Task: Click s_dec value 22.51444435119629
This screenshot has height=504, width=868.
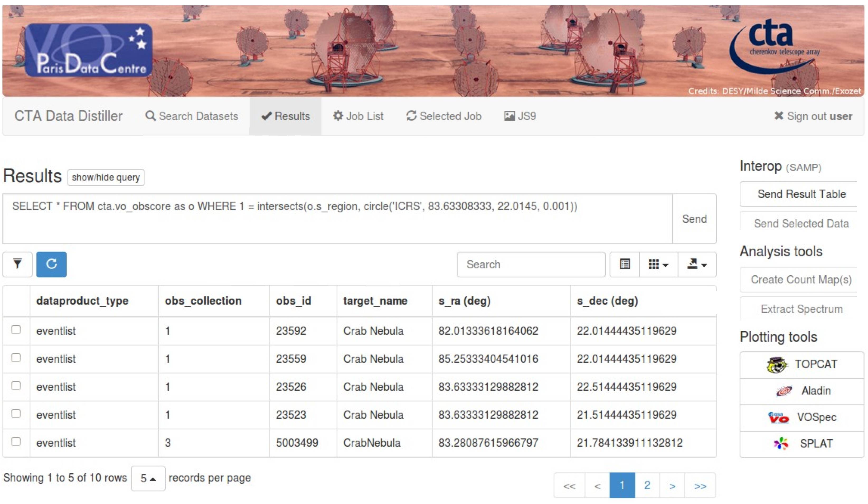Action: click(x=626, y=387)
